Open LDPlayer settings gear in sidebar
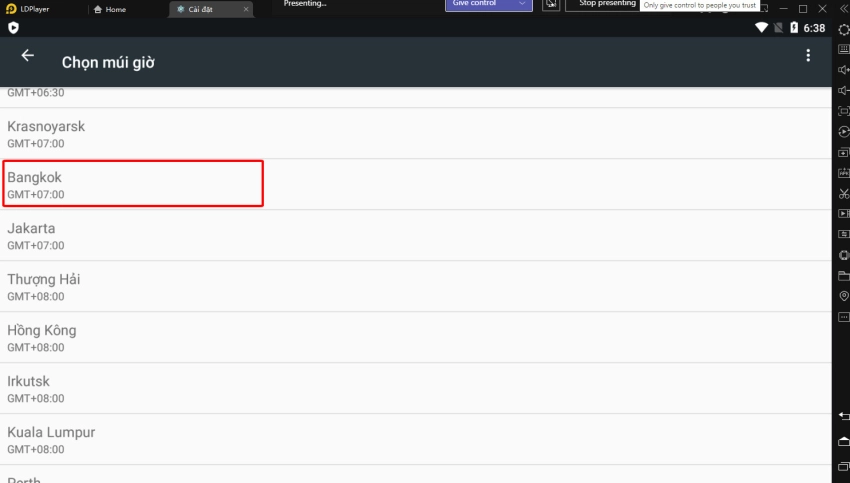Viewport: 850px width, 483px height. tap(843, 28)
